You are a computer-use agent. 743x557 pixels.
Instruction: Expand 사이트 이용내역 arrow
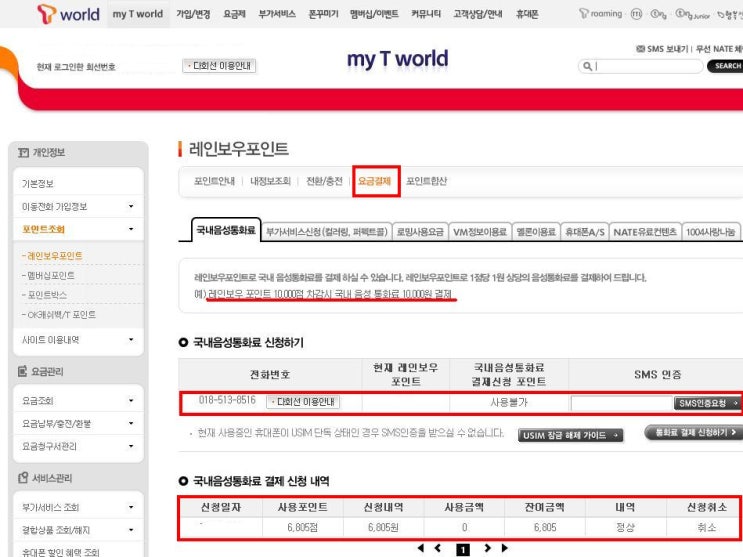point(131,339)
